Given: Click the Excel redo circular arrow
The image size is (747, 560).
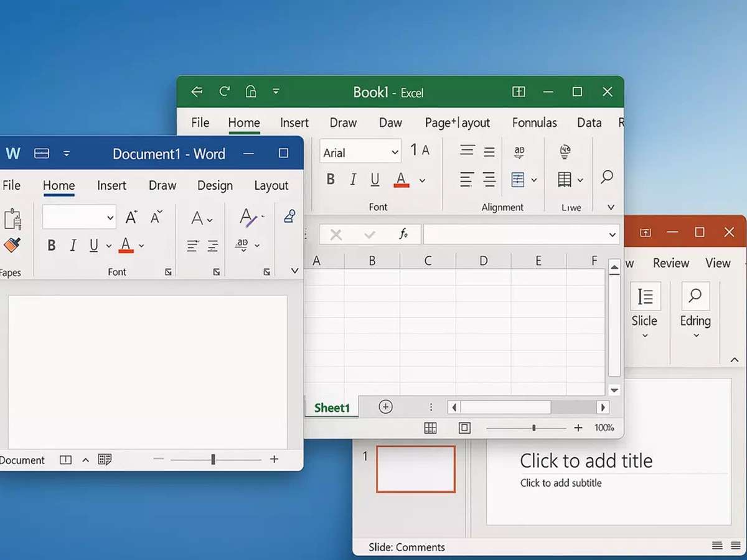Looking at the screenshot, I should [x=225, y=92].
